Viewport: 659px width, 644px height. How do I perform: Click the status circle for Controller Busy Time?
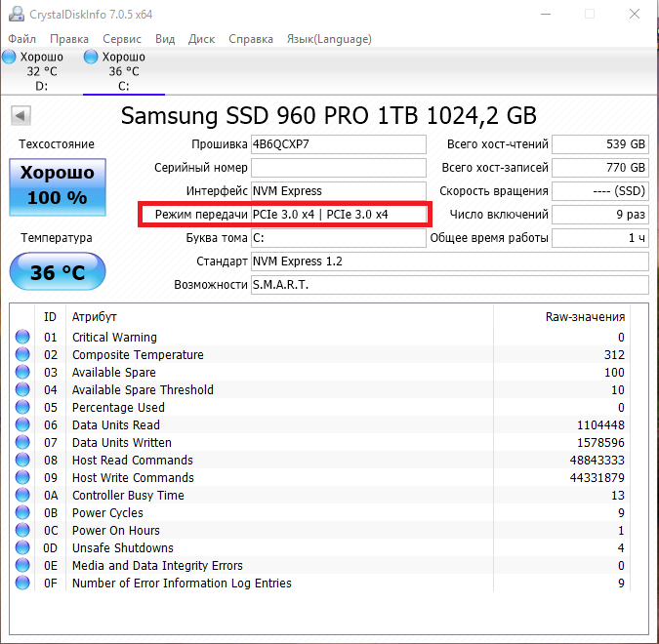(x=22, y=496)
